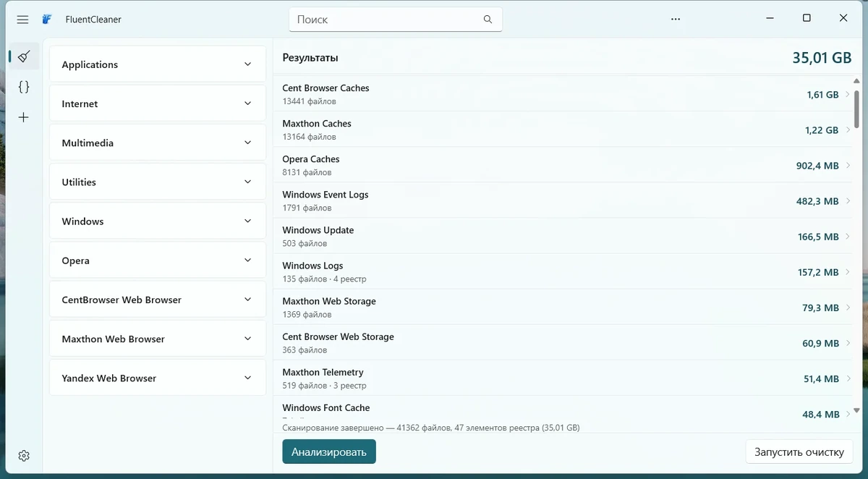The image size is (868, 479).
Task: Expand Maxthon Web Browser category
Action: pos(158,338)
